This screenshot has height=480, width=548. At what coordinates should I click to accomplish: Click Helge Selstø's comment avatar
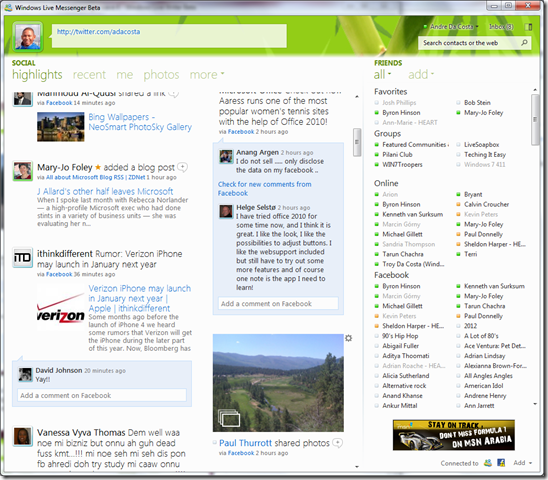[226, 212]
